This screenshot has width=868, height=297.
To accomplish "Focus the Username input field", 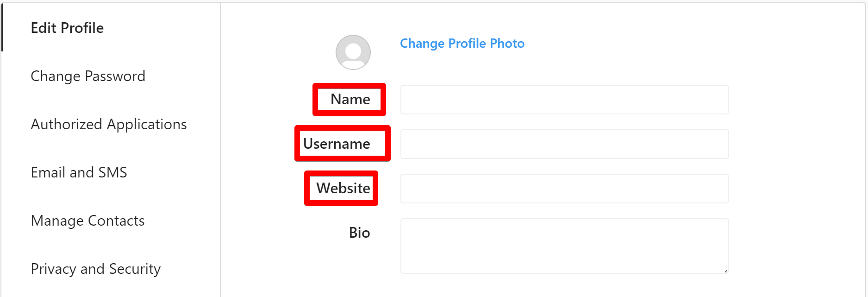I will click(564, 144).
